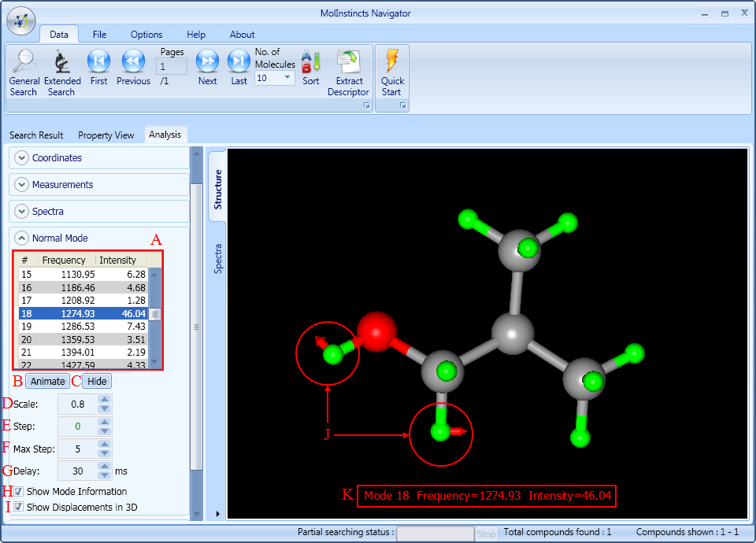This screenshot has width=756, height=543.
Task: Go to Previous page
Action: point(134,68)
